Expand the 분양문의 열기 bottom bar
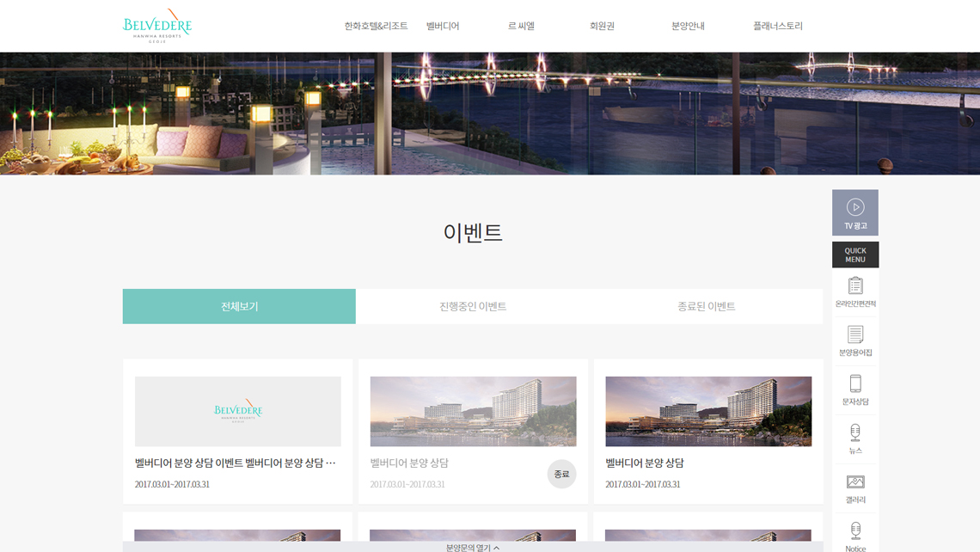The height and width of the screenshot is (552, 980). coord(472,547)
